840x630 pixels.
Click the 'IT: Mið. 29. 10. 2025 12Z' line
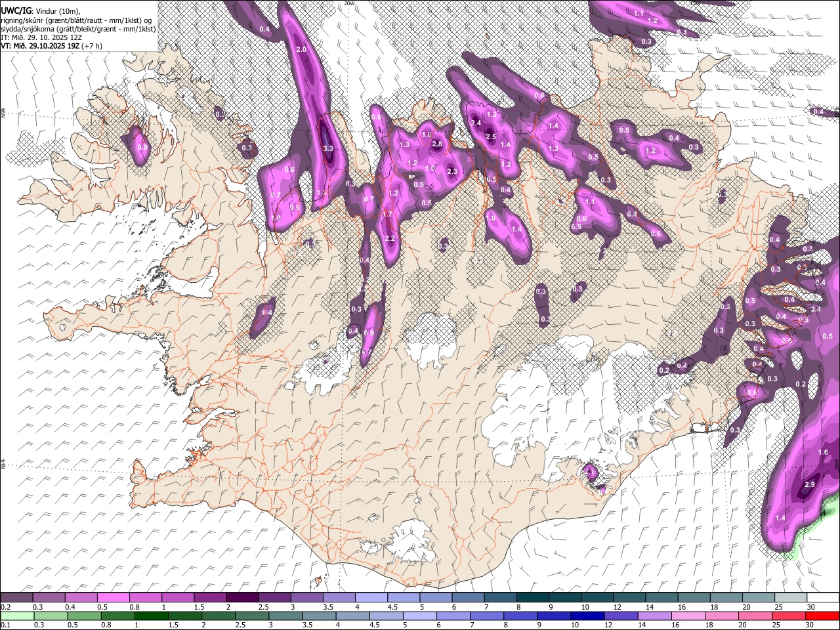click(41, 37)
